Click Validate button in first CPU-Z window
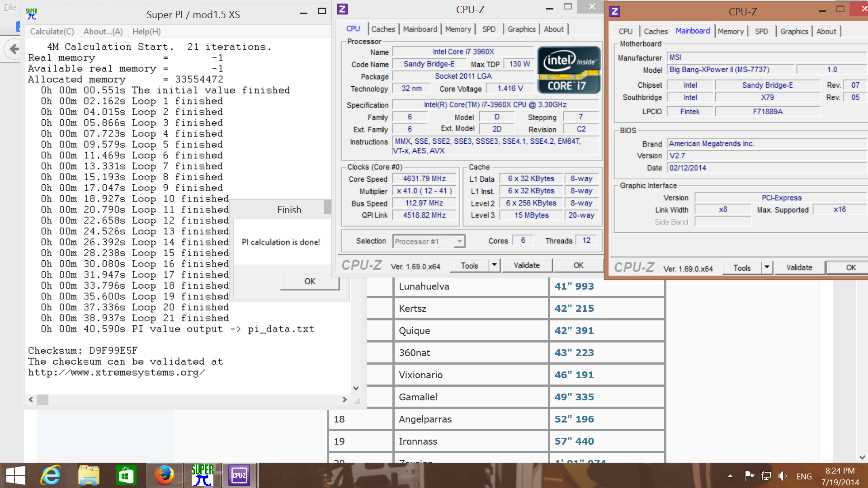868x488 pixels. click(526, 265)
